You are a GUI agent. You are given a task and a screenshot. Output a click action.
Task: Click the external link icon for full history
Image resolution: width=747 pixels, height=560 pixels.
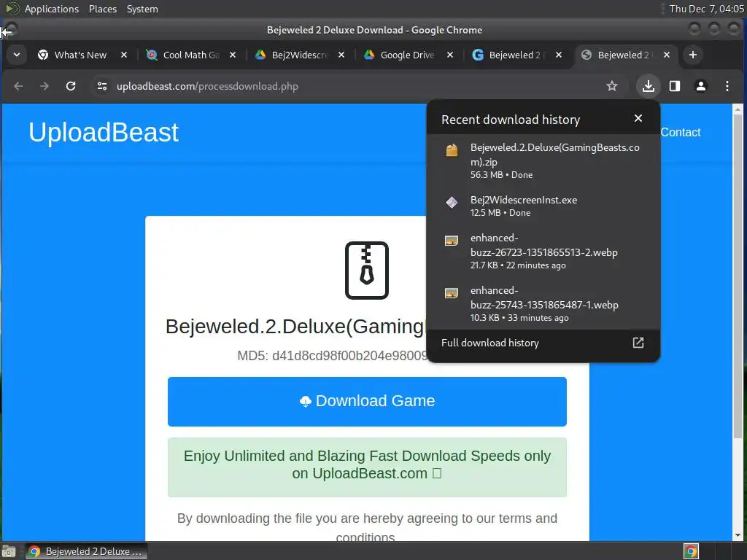pyautogui.click(x=638, y=343)
